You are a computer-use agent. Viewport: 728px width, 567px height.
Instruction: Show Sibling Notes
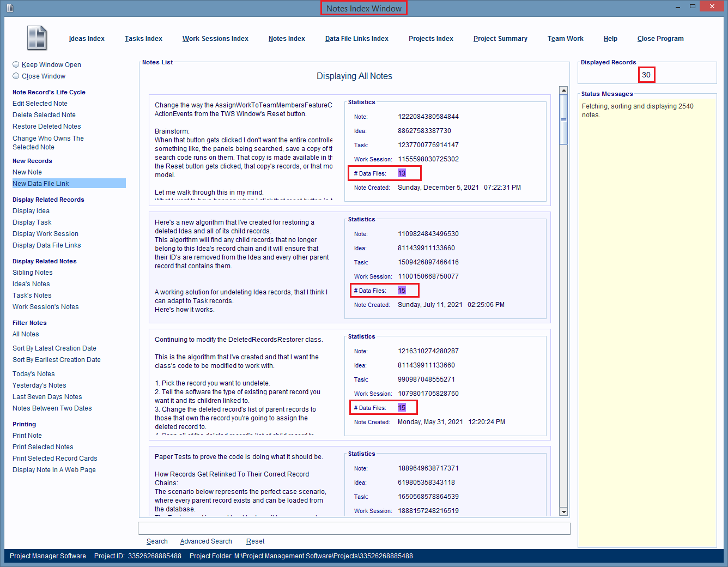pos(33,273)
